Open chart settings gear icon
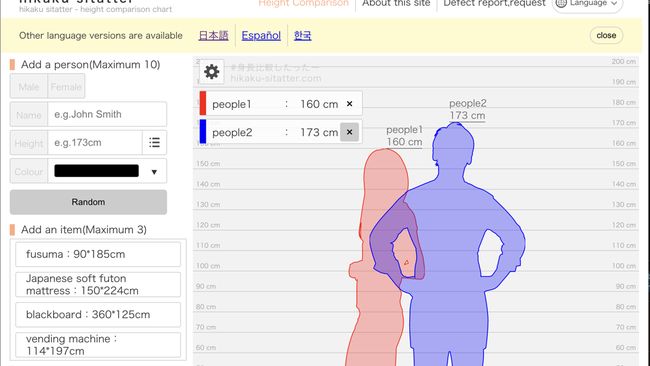 click(x=212, y=72)
